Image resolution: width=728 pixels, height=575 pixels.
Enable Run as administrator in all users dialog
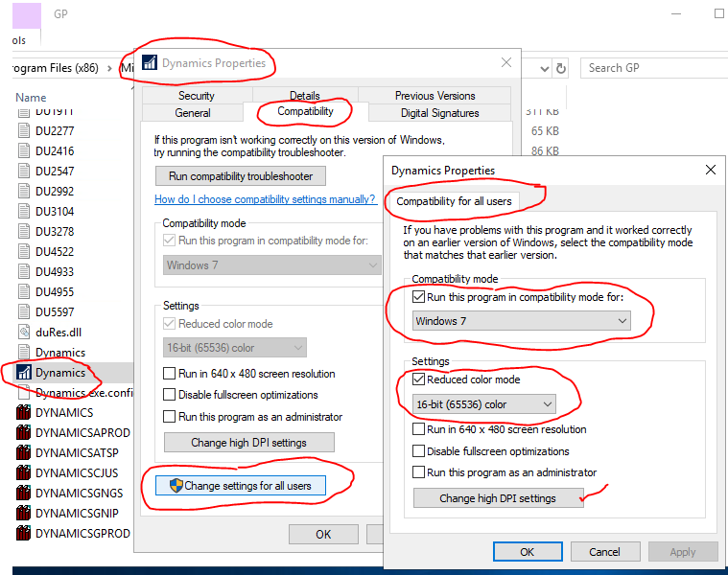(418, 472)
